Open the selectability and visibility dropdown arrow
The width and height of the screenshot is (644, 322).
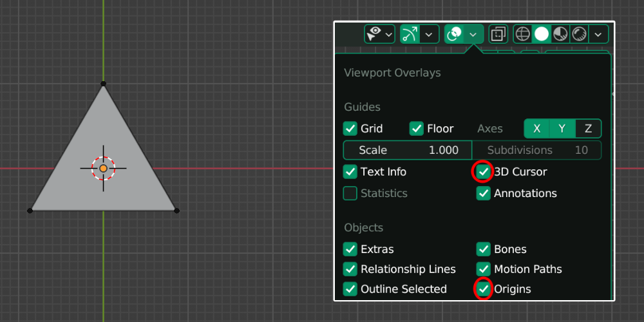click(388, 35)
